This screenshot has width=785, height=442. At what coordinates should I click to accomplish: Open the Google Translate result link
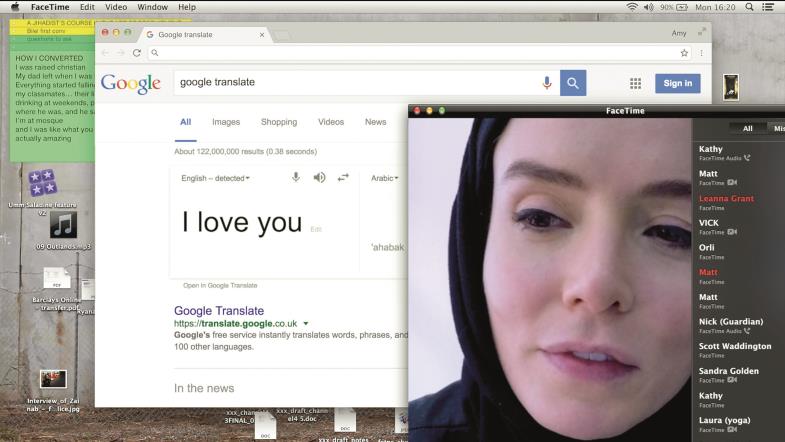(x=219, y=311)
